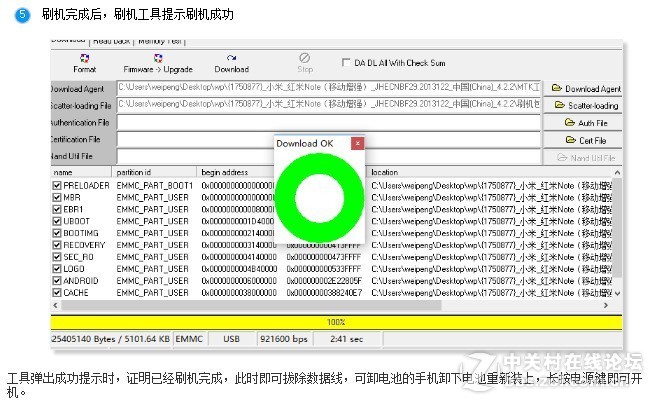
Task: Click the Scatter-loading File path field
Action: (328, 104)
